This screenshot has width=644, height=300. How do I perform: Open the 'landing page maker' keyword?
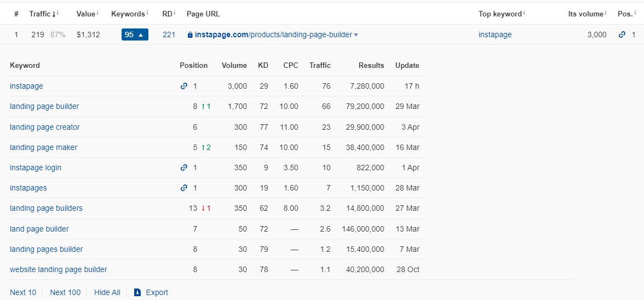point(44,147)
